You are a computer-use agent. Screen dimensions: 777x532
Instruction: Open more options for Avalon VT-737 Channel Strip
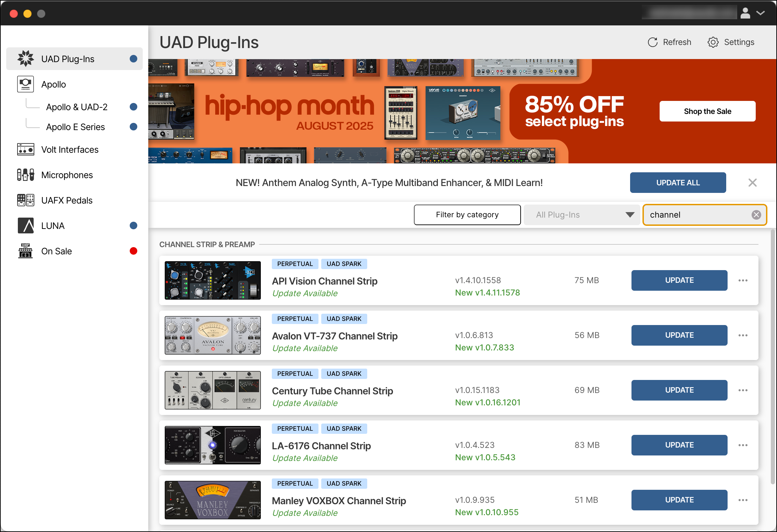pyautogui.click(x=743, y=335)
